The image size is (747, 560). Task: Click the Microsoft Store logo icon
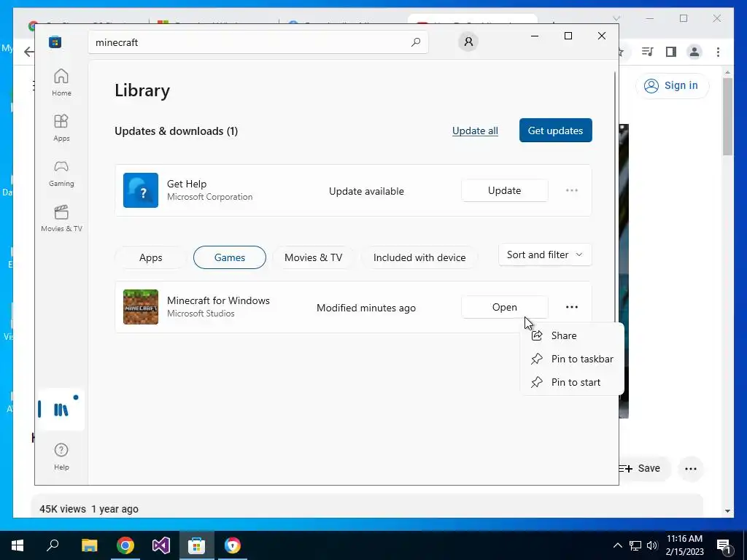point(55,42)
